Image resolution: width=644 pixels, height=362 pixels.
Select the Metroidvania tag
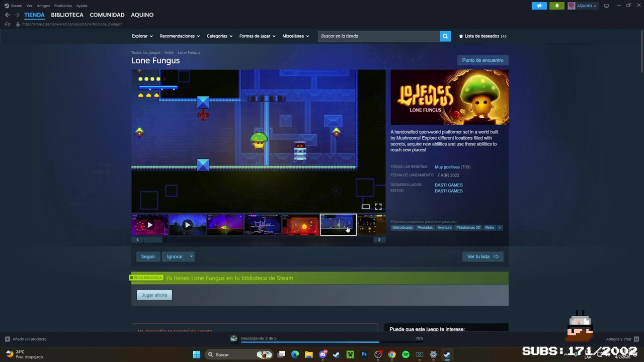403,228
